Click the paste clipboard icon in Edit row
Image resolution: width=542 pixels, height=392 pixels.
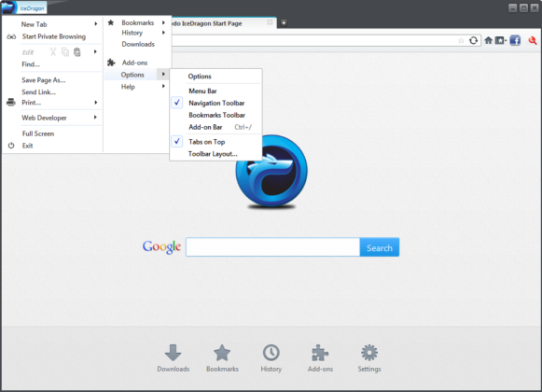point(77,52)
